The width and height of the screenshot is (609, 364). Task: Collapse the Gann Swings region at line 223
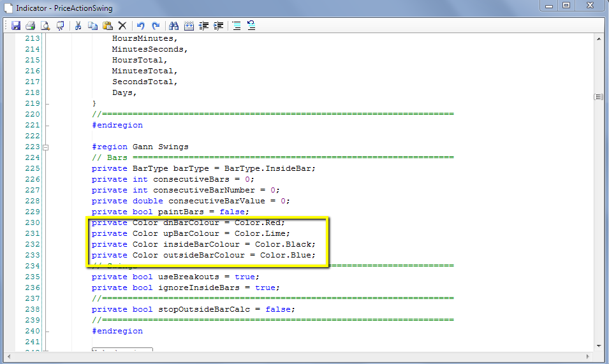click(x=46, y=147)
